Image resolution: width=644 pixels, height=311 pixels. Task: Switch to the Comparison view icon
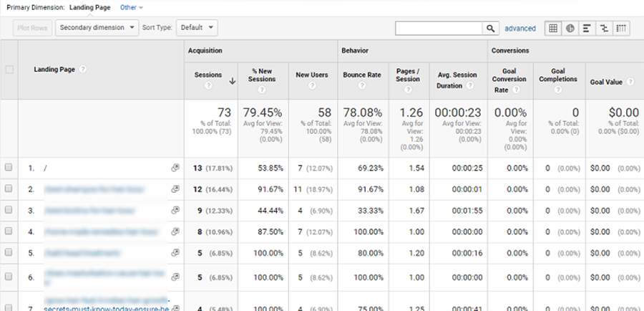tap(605, 28)
